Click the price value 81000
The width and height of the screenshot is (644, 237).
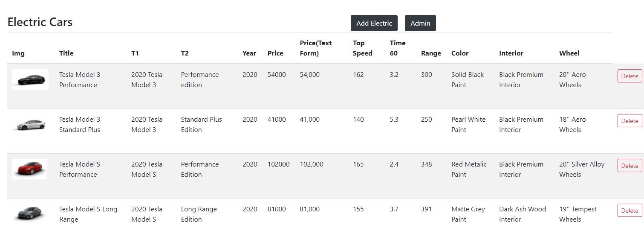[x=277, y=209]
